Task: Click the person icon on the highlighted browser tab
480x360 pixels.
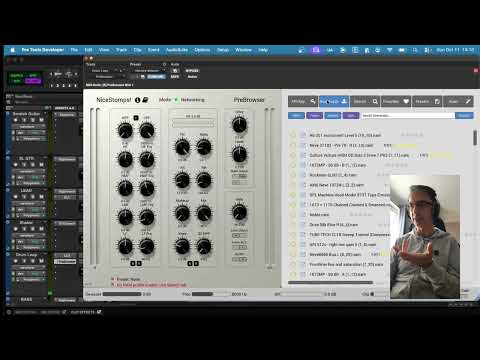Action: (344, 101)
